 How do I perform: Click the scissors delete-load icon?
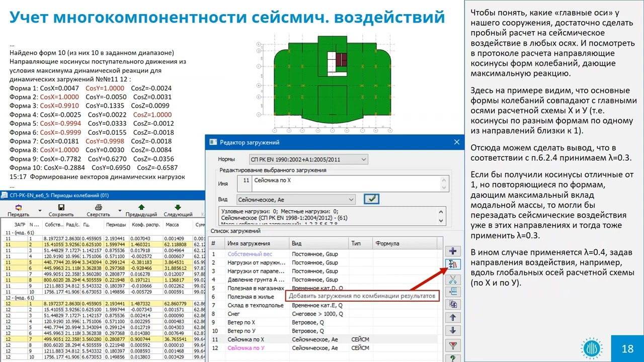[453, 279]
